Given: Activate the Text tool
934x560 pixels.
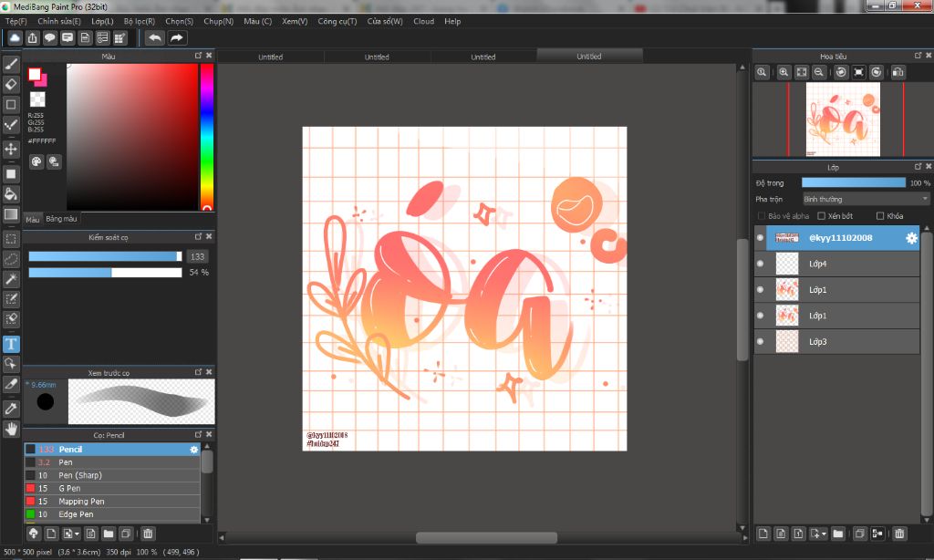Looking at the screenshot, I should point(11,344).
